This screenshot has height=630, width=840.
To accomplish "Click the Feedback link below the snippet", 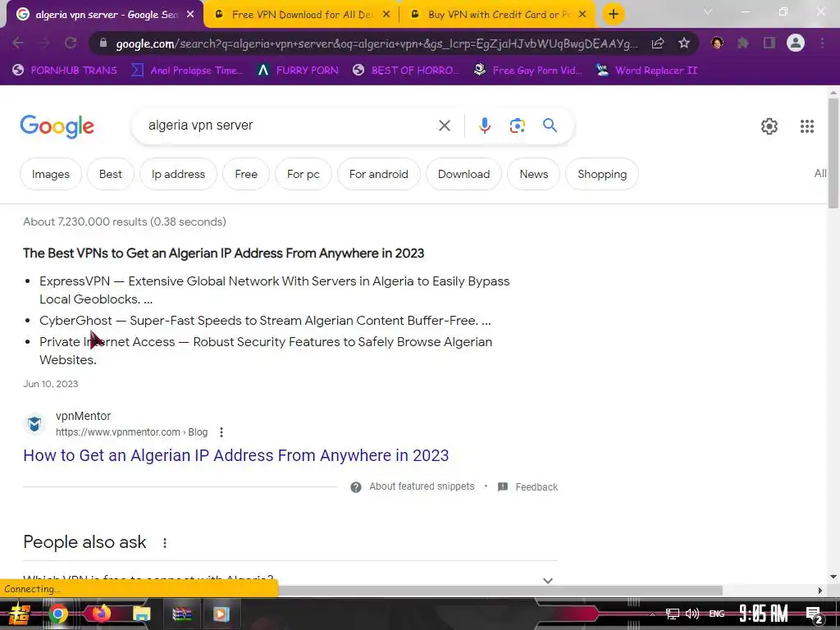I will pyautogui.click(x=536, y=487).
